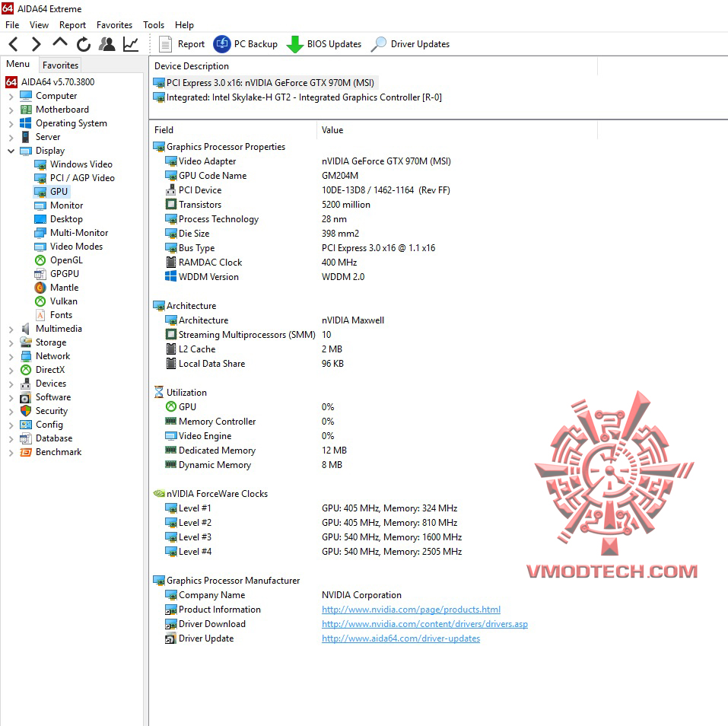Click BIOS Updates green arrow button

pyautogui.click(x=324, y=44)
